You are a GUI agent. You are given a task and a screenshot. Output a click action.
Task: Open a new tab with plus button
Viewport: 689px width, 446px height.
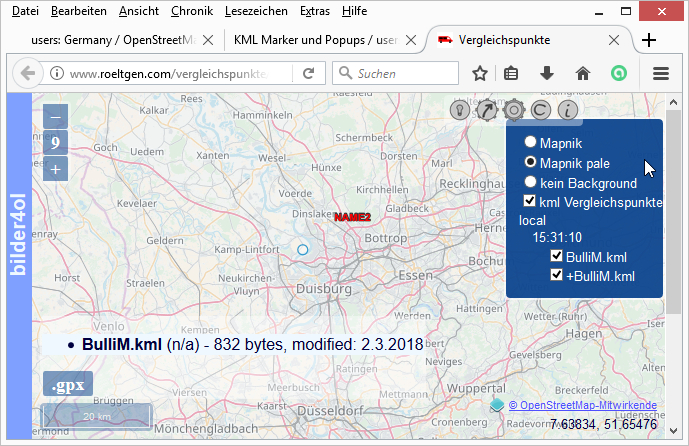click(649, 40)
